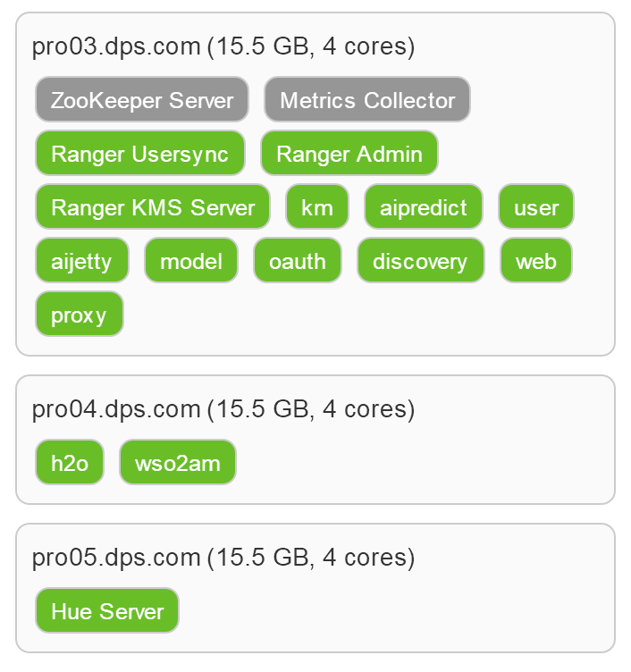Click the Ranger Admin component tag
Screen dimensions: 631x672
[x=349, y=153]
